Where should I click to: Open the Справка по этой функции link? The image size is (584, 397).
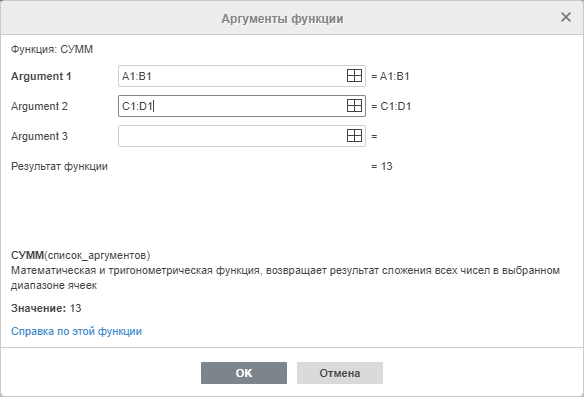(x=76, y=331)
